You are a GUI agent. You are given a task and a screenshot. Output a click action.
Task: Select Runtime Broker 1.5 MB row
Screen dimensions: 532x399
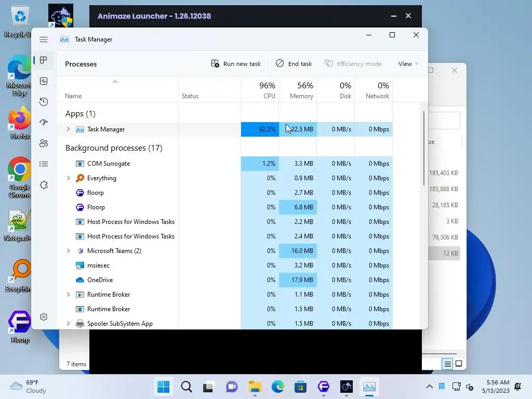click(225, 309)
